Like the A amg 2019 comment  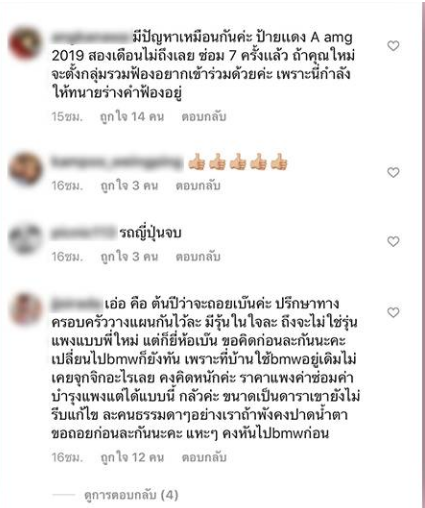393,46
